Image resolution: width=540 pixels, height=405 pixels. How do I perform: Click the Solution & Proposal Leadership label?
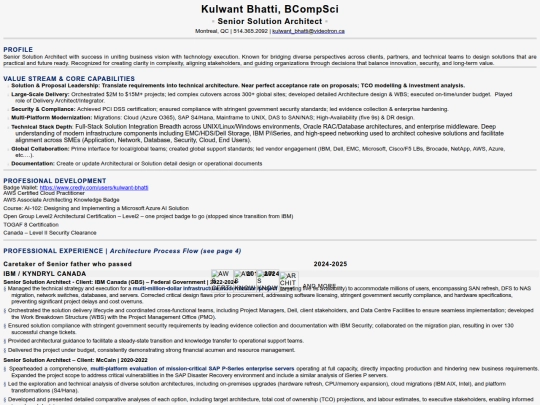tap(55, 85)
